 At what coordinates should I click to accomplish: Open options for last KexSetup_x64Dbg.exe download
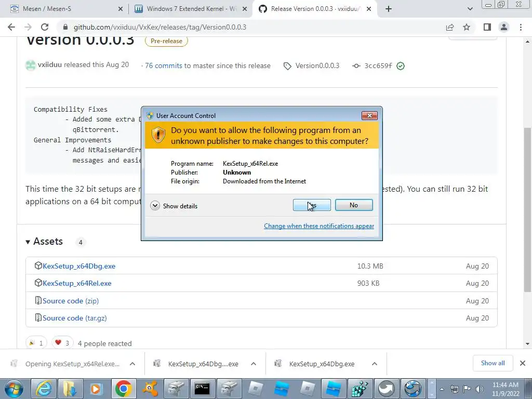[374, 364]
